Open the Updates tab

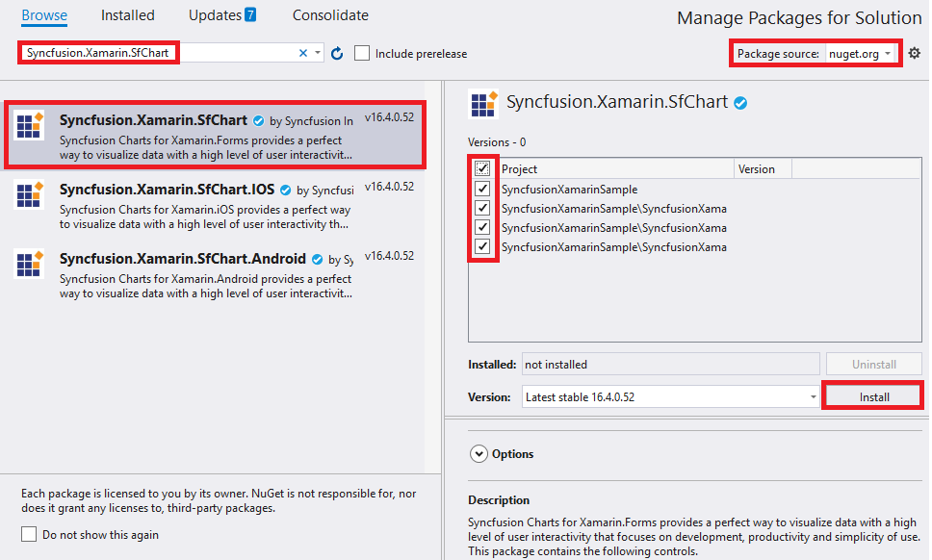point(221,15)
